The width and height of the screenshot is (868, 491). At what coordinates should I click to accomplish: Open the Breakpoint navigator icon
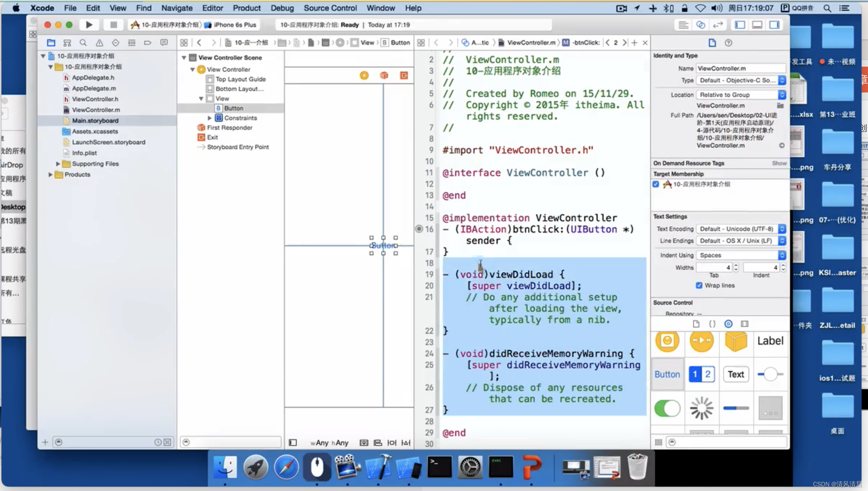[x=148, y=43]
